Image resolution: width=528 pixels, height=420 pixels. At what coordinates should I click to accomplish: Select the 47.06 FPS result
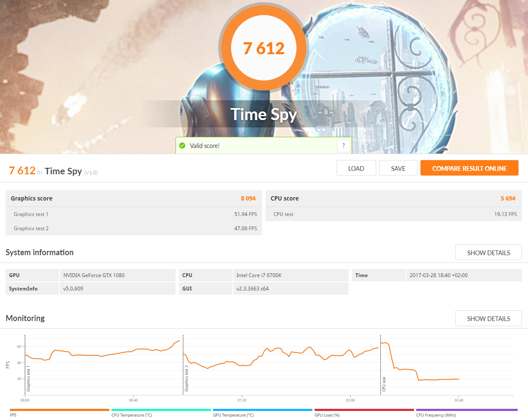tap(245, 229)
